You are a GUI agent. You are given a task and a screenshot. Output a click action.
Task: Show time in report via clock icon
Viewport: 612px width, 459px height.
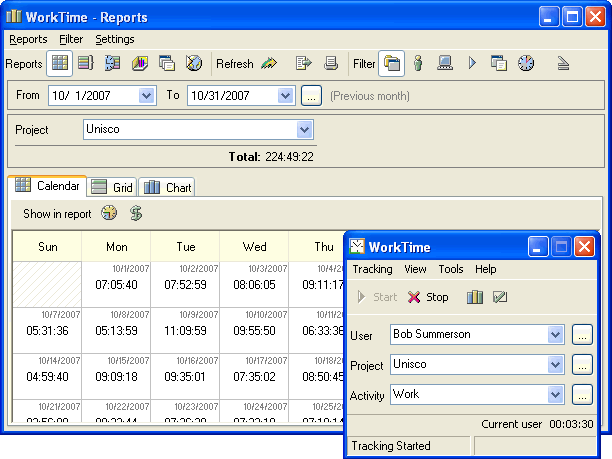pyautogui.click(x=109, y=213)
